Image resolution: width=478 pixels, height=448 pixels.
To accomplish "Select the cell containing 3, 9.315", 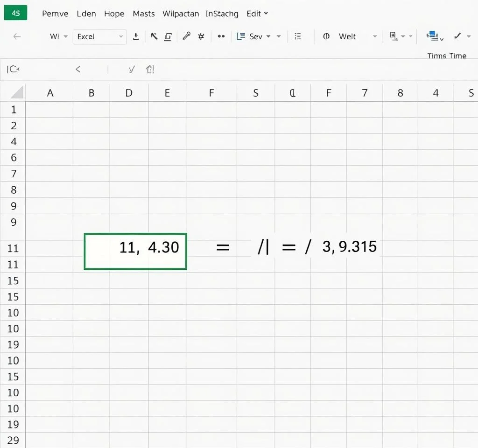I will [x=349, y=247].
